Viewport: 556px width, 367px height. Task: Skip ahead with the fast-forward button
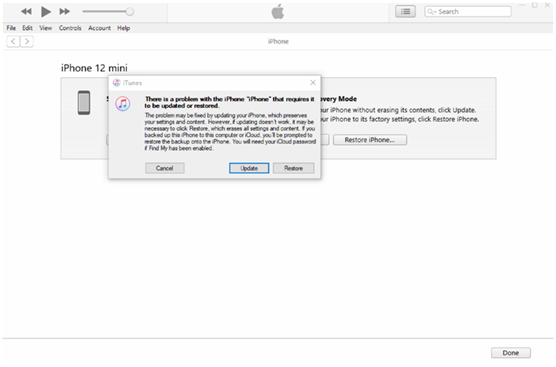pyautogui.click(x=65, y=11)
